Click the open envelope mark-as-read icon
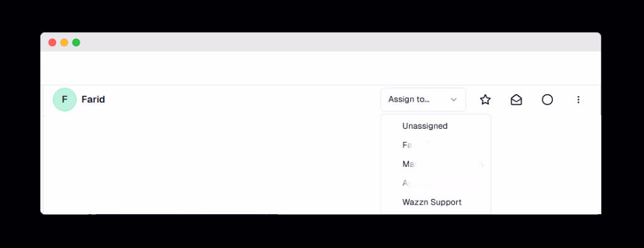 click(516, 99)
